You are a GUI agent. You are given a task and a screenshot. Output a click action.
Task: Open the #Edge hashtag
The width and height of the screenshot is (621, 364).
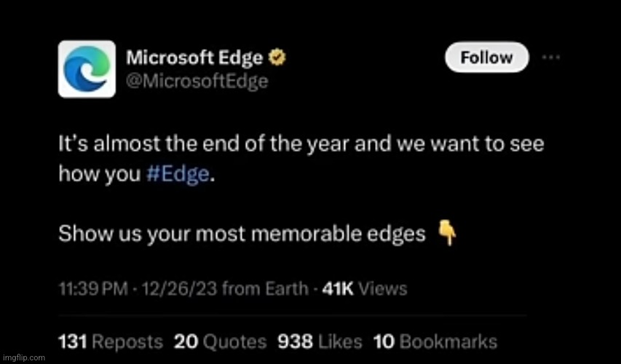[178, 173]
